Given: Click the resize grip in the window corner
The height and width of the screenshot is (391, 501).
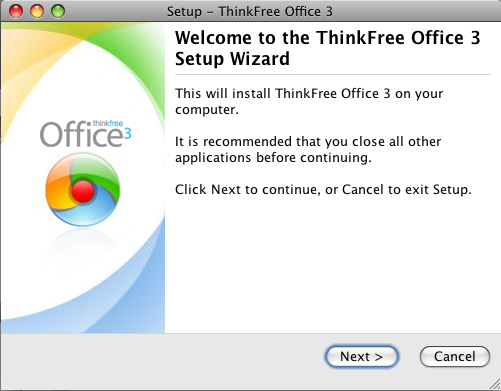Looking at the screenshot, I should pyautogui.click(x=495, y=385).
